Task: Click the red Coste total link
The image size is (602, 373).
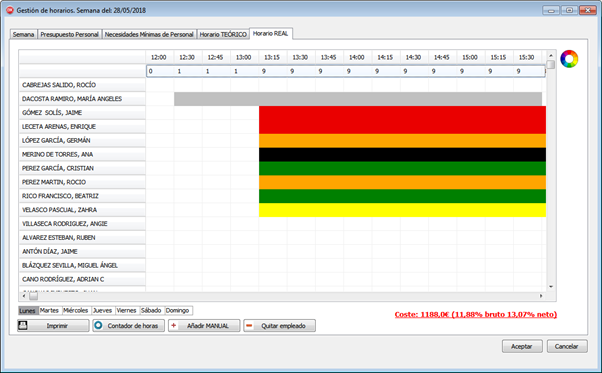Action: click(x=476, y=314)
